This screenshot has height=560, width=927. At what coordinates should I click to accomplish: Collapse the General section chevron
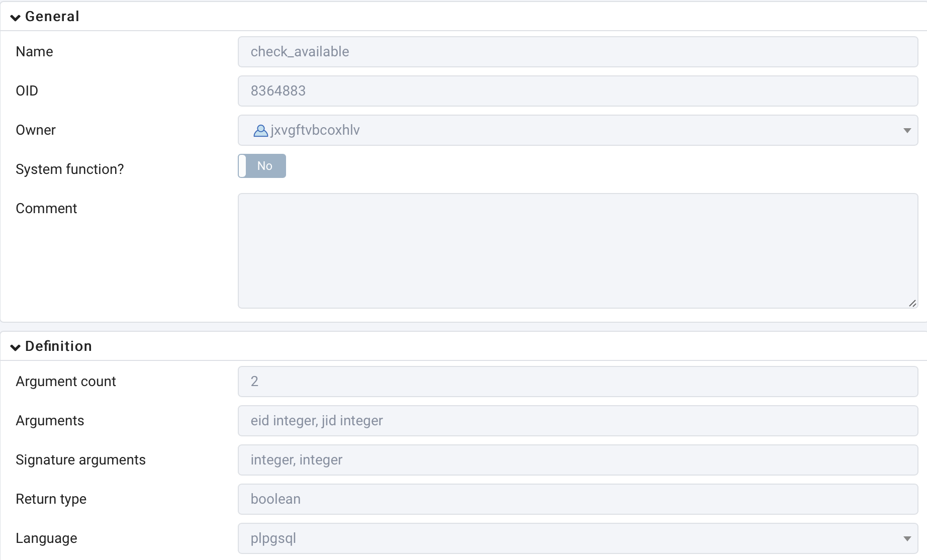16,18
